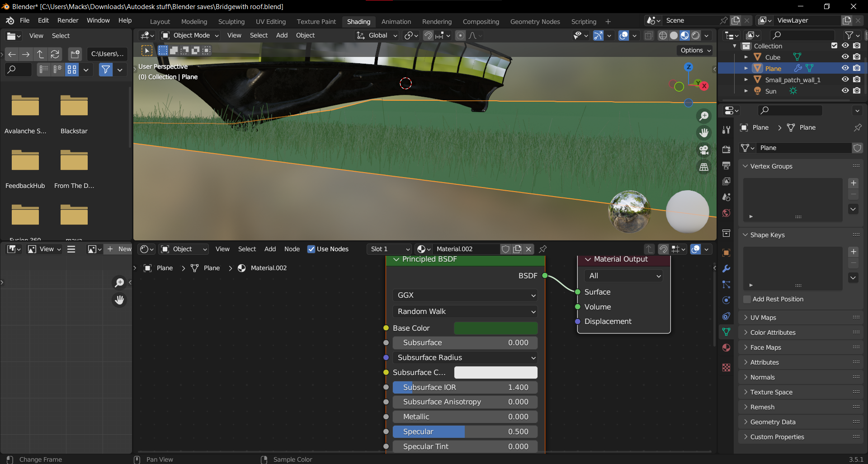Open the Random Walk subsurface method dropdown
Image resolution: width=868 pixels, height=464 pixels.
click(x=465, y=311)
